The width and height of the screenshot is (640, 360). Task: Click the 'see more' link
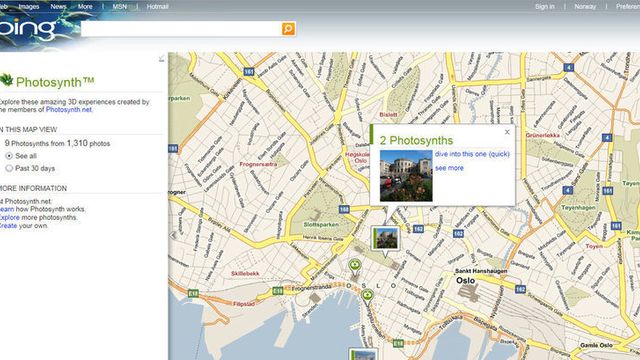449,168
